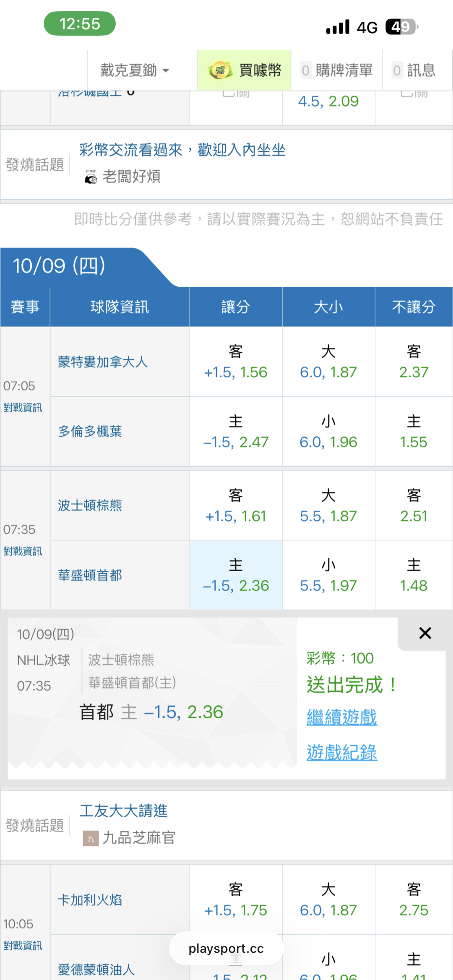The image size is (453, 980).
Task: Select 蒙特婁加拿大人 客 +1.5 spread option
Action: pos(236,362)
